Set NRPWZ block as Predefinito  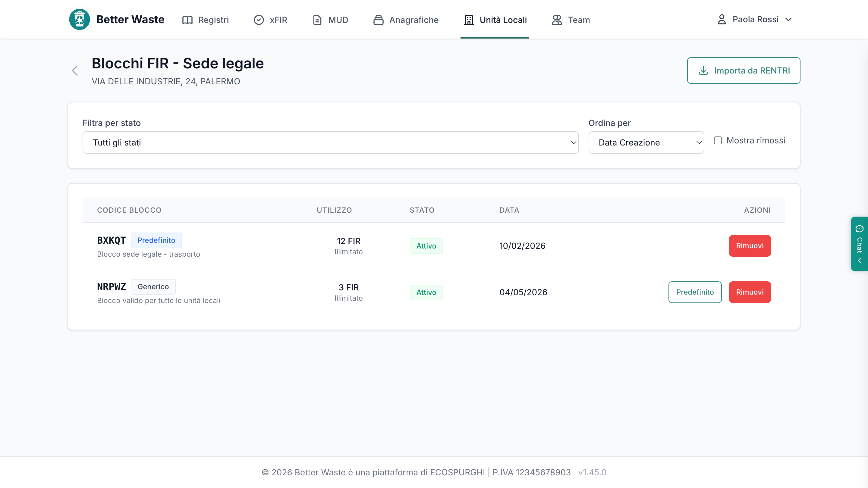695,292
